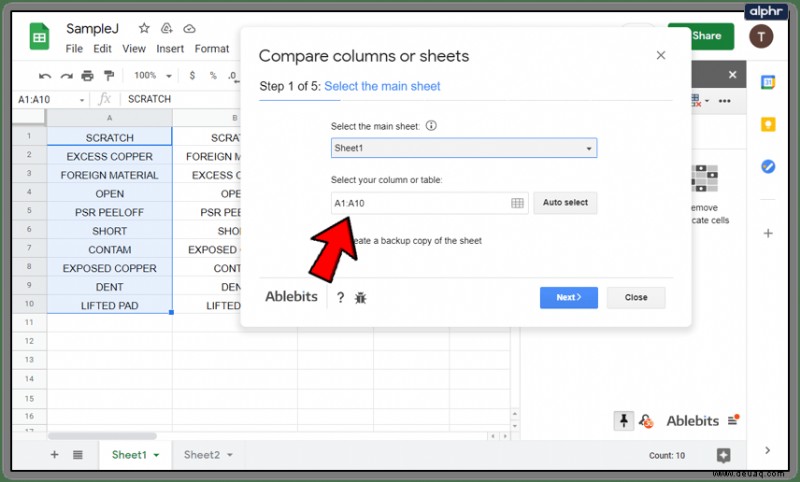Viewport: 800px width, 482px height.
Task: Activate the paint format tool
Action: click(109, 76)
